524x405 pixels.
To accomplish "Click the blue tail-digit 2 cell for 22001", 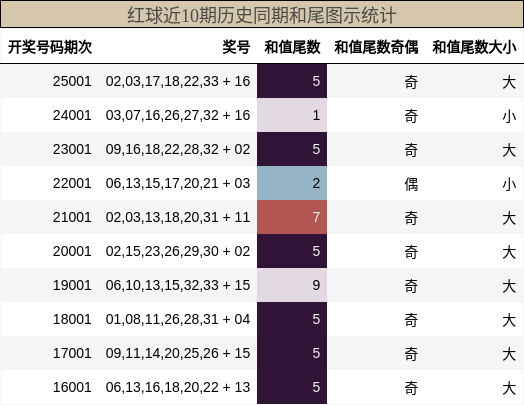I will click(292, 183).
